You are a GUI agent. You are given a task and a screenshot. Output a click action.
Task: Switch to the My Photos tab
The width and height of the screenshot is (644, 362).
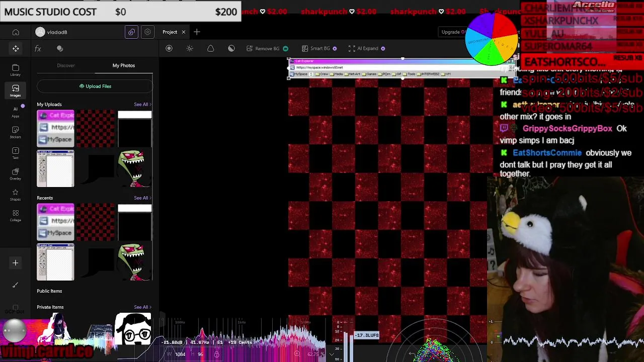pos(124,65)
